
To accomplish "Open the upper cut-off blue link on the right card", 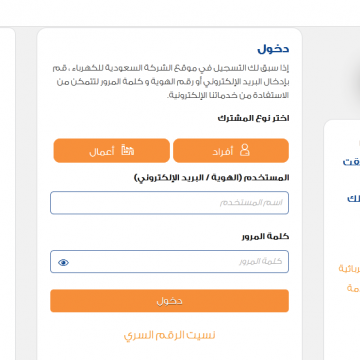I will 351,162.
